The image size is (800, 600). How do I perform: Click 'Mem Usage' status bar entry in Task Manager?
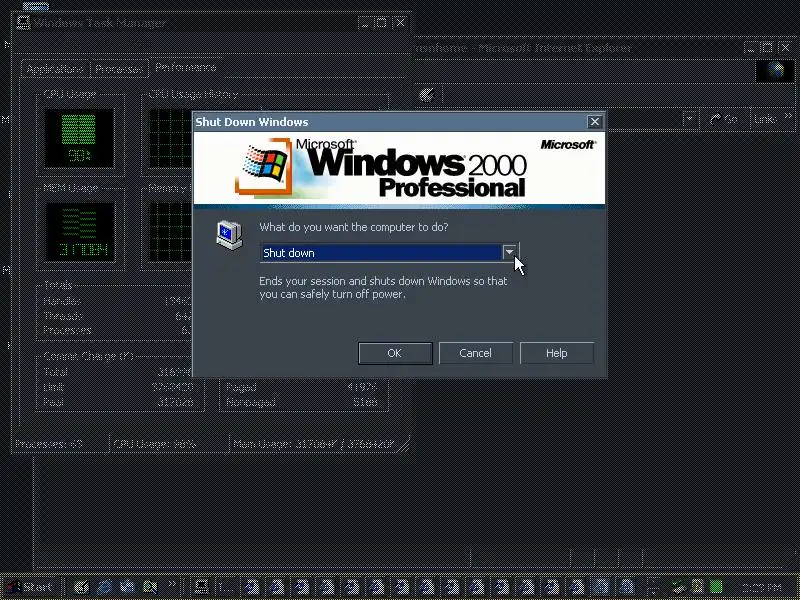click(x=314, y=444)
